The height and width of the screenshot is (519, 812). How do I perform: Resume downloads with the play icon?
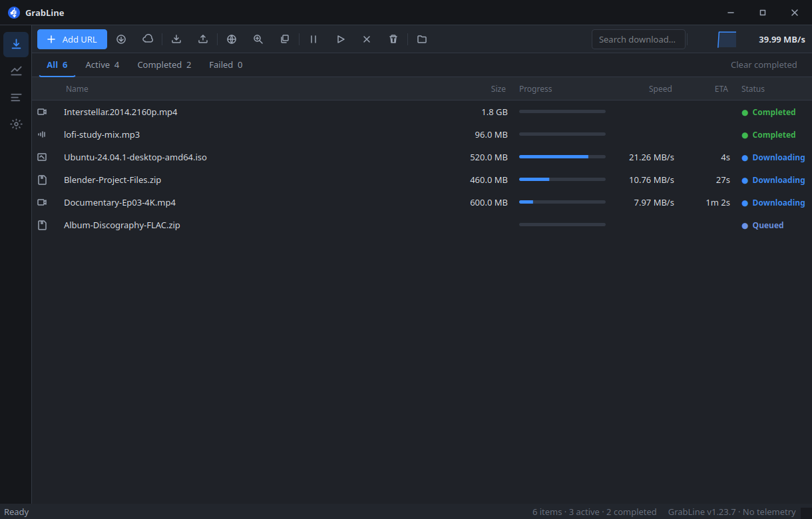point(340,39)
